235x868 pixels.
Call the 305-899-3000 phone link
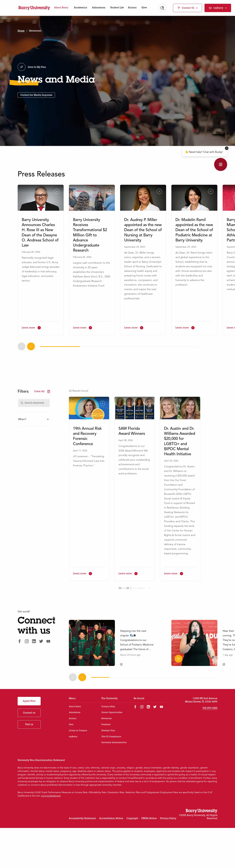point(210,708)
